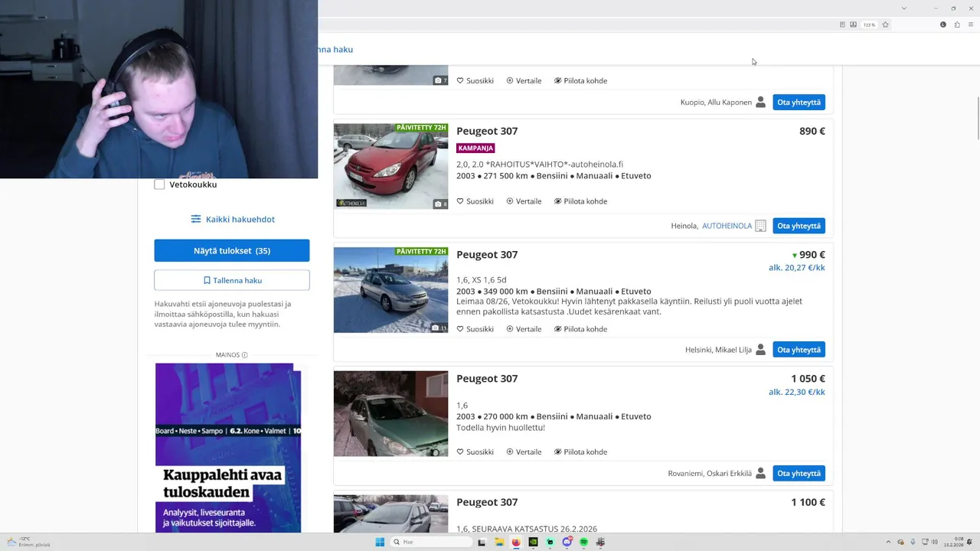Open the 990 € Peugeot 307 title link
Viewport: 980px width, 551px height.
(x=487, y=255)
